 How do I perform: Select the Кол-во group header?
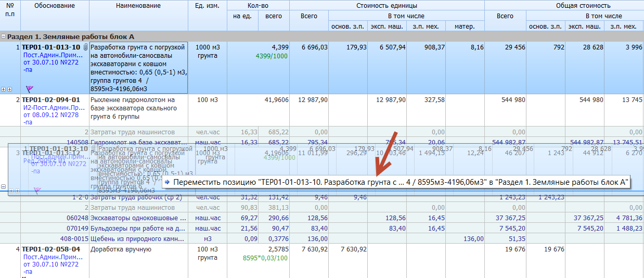click(258, 6)
